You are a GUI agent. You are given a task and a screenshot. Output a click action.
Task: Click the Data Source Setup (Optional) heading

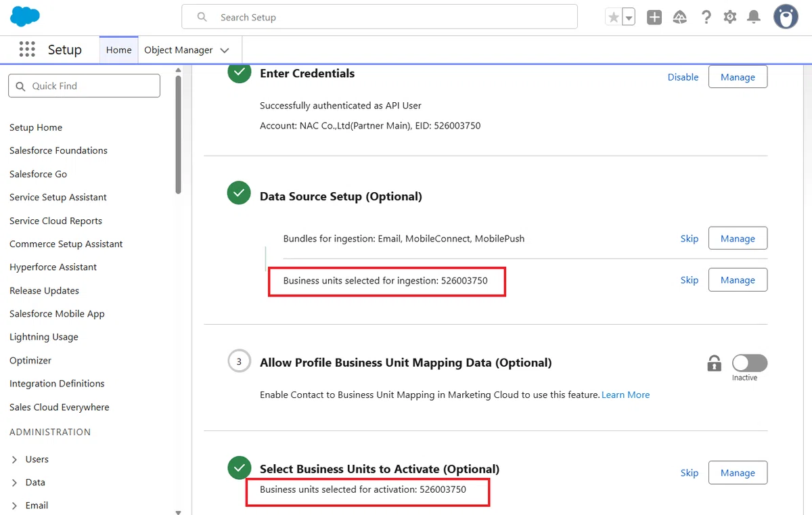click(341, 196)
